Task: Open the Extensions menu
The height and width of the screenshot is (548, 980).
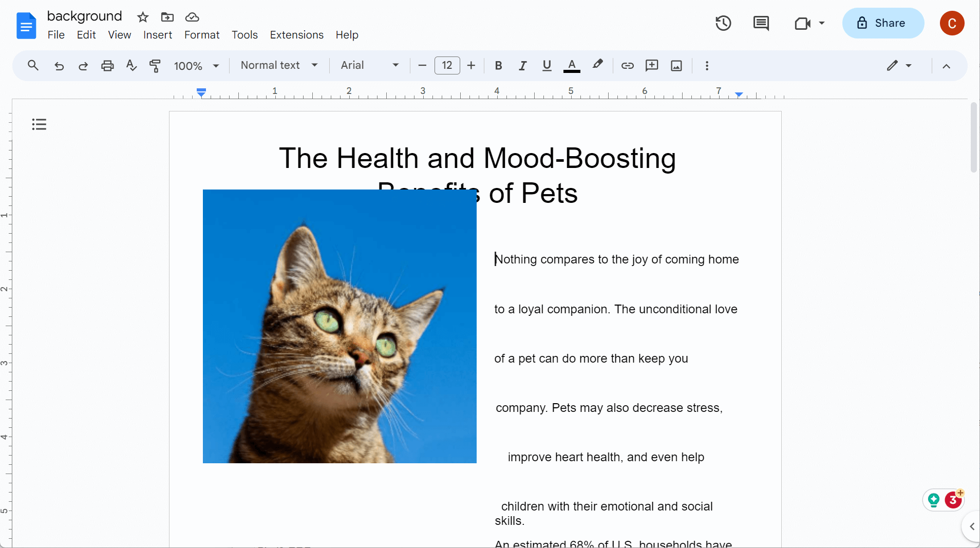Action: [x=297, y=35]
